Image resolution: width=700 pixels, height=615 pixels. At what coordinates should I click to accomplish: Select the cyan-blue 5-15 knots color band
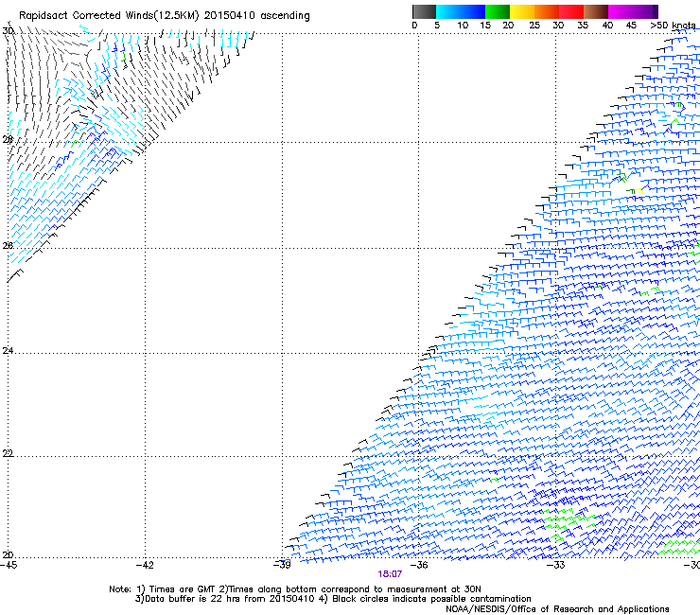(x=461, y=11)
